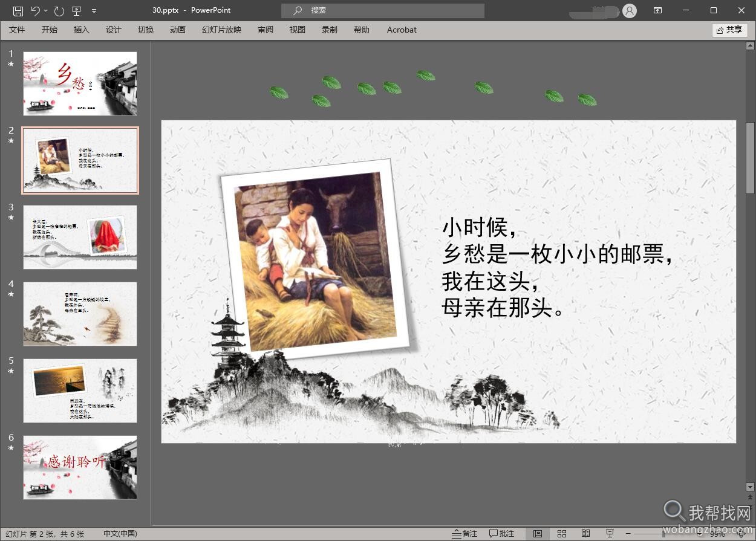Click the Save icon in quick access toolbar

click(18, 10)
